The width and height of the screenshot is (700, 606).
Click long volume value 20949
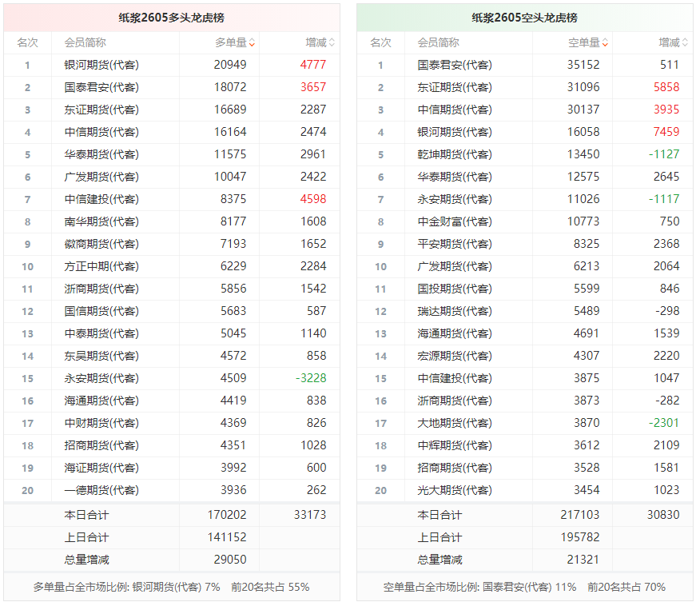pyautogui.click(x=230, y=65)
